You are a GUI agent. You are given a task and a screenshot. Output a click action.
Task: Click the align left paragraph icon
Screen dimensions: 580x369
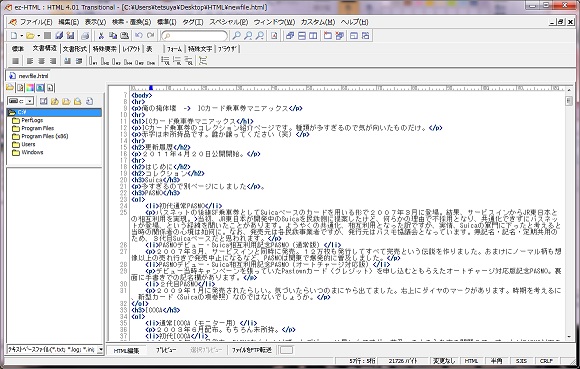[30, 61]
